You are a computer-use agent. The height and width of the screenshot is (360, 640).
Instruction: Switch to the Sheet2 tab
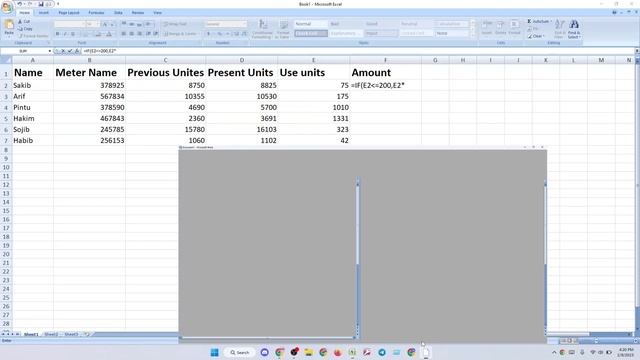[51, 334]
